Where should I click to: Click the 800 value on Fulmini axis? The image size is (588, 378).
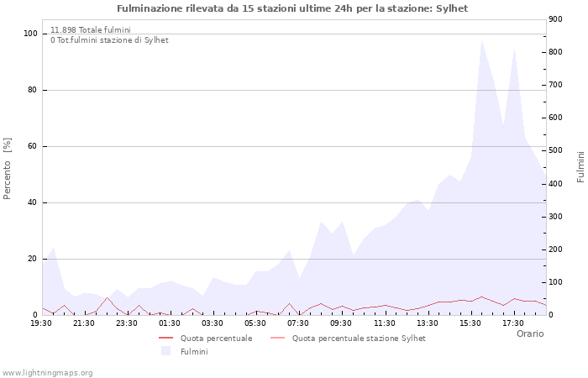555,52
